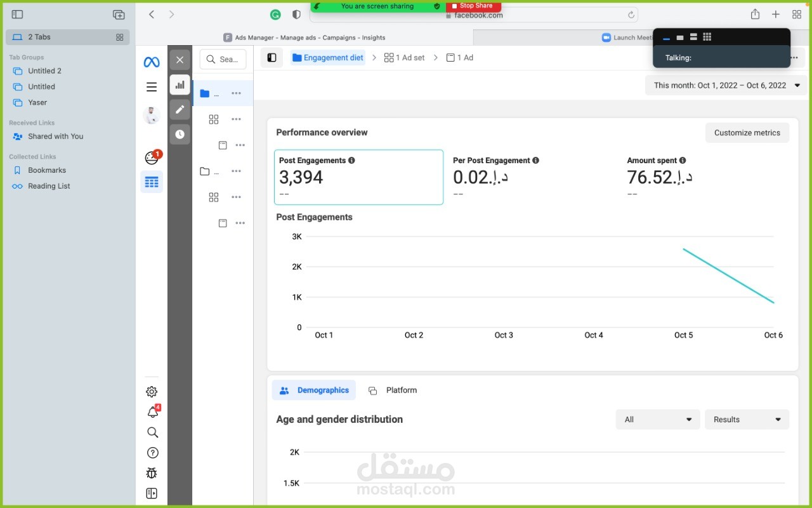Click the privacy shield icon
This screenshot has height=508, width=812.
point(296,15)
